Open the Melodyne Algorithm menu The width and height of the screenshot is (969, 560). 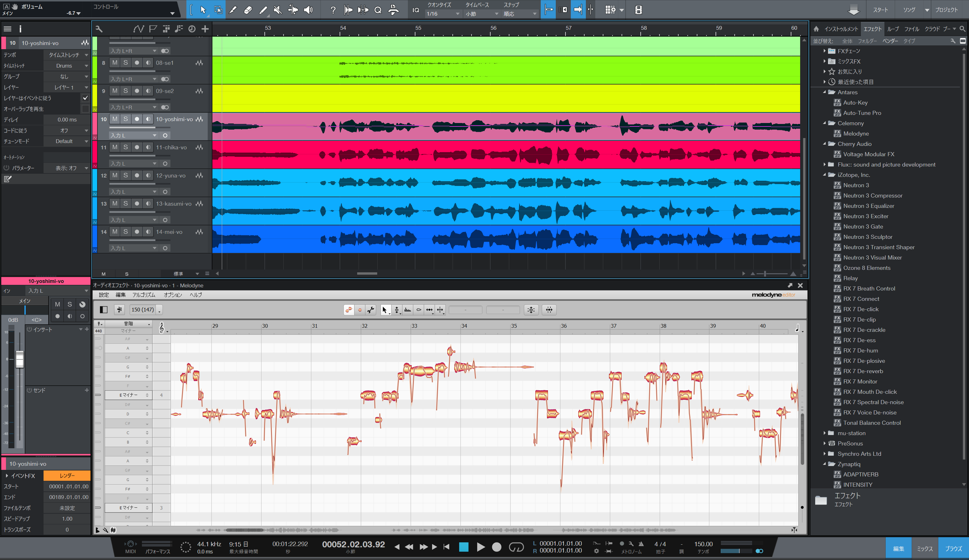(143, 295)
